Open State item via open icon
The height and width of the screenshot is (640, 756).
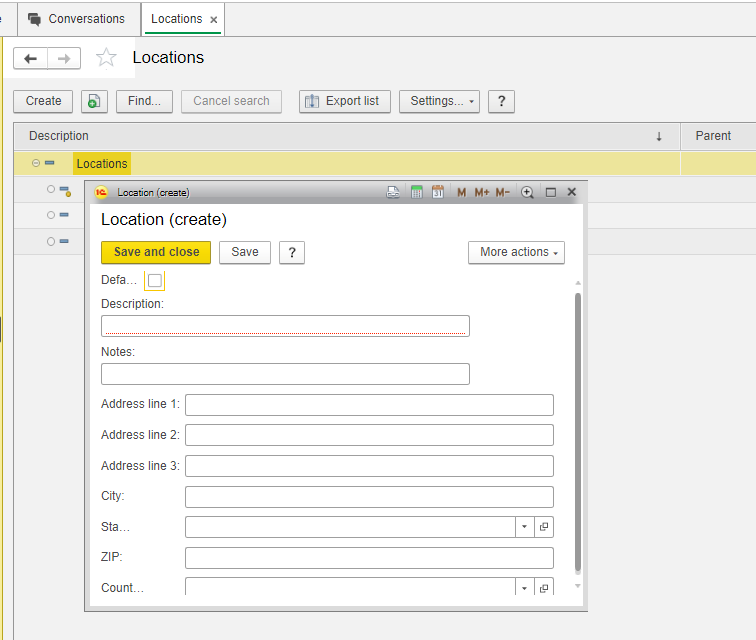[x=544, y=527]
